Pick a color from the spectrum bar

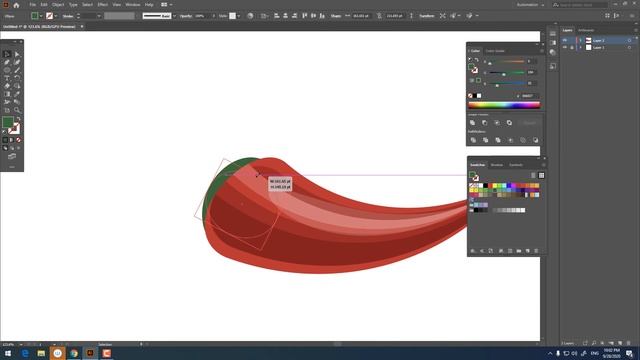(504, 105)
